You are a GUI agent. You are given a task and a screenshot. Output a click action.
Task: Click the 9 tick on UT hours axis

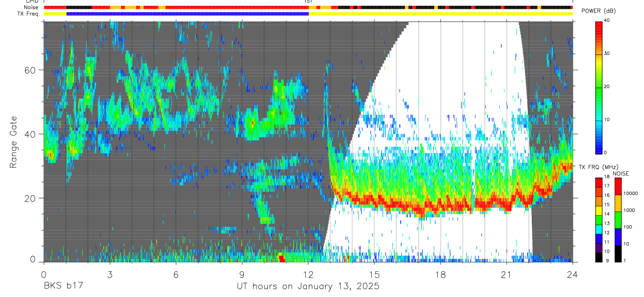point(242,274)
